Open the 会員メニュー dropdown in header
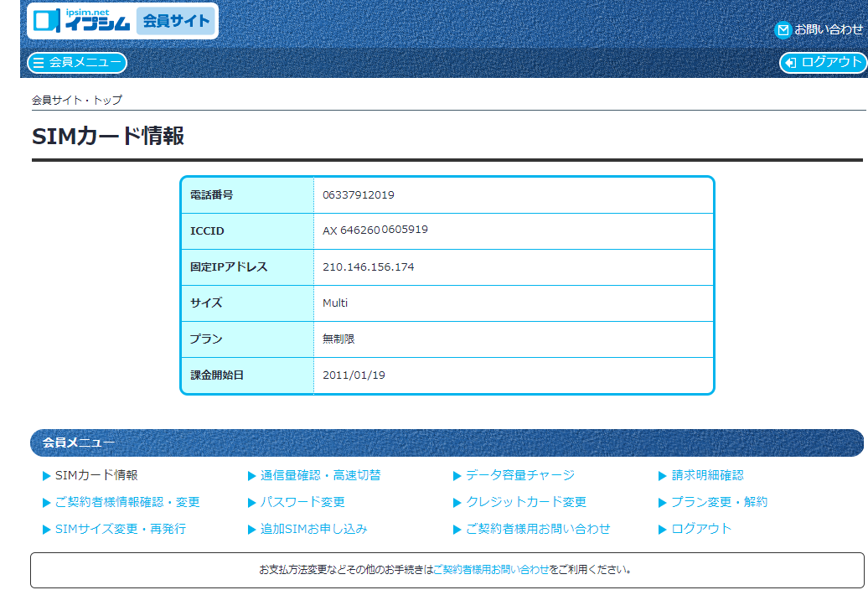 coord(77,63)
